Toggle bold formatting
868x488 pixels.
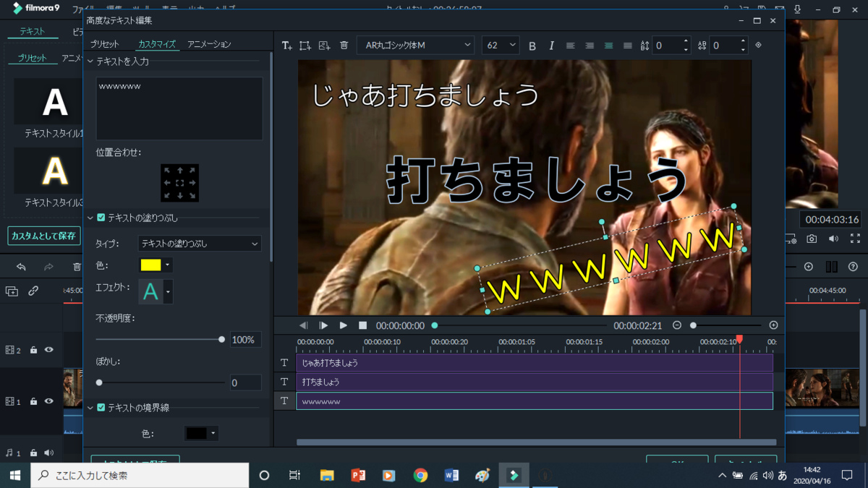point(532,46)
